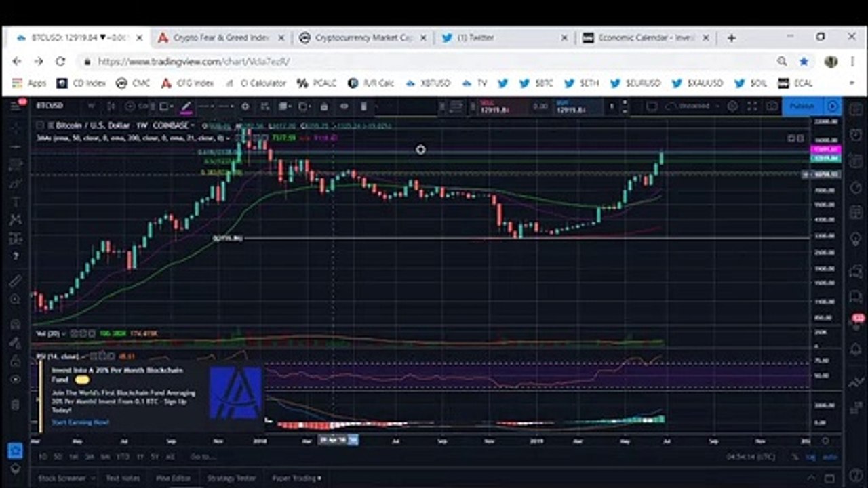Viewport: 868px width, 488px height.
Task: Toggle the lock drawings icon
Action: tap(324, 106)
